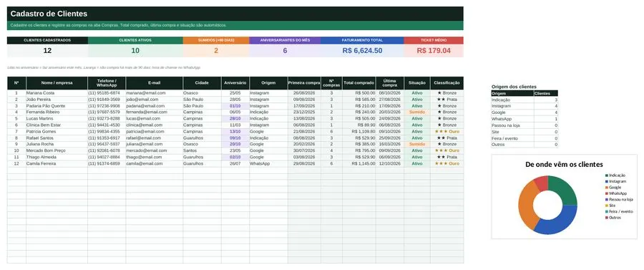Select 'Passou na loja' row in origin summary
644x270 pixels.
[525, 125]
